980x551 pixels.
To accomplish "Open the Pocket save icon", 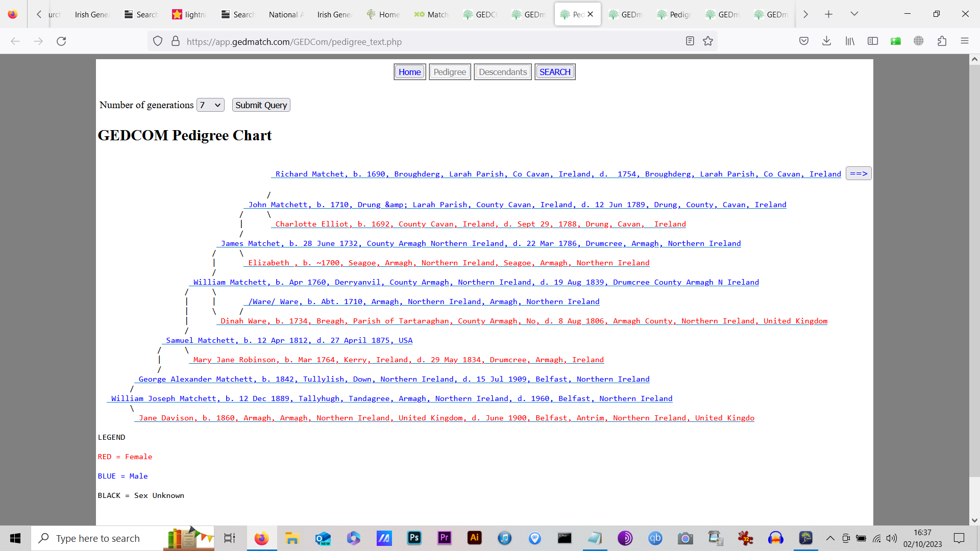I will (804, 41).
